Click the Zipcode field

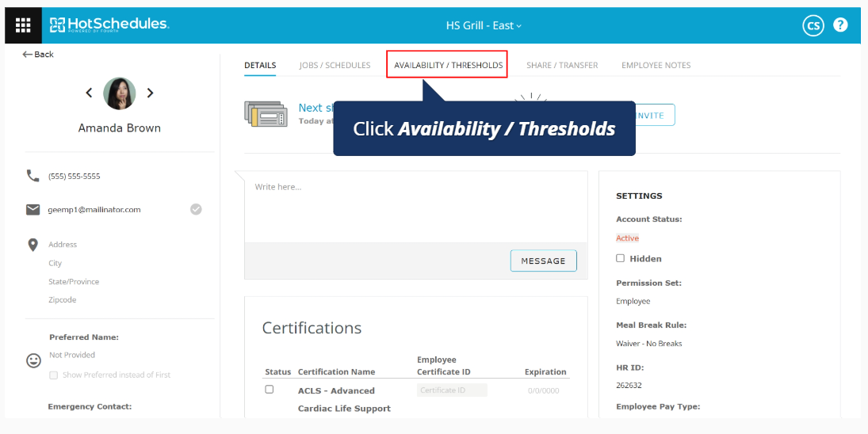pyautogui.click(x=62, y=299)
